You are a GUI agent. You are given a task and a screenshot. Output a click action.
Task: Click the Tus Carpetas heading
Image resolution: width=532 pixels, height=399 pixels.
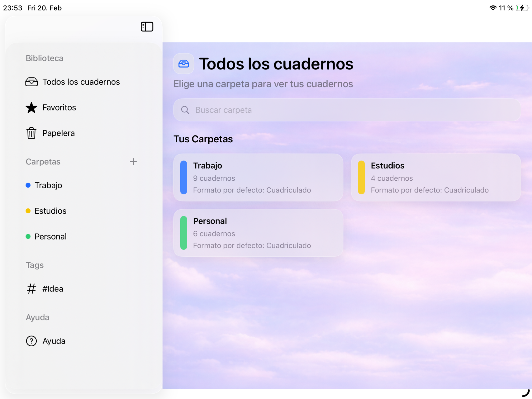pos(203,139)
